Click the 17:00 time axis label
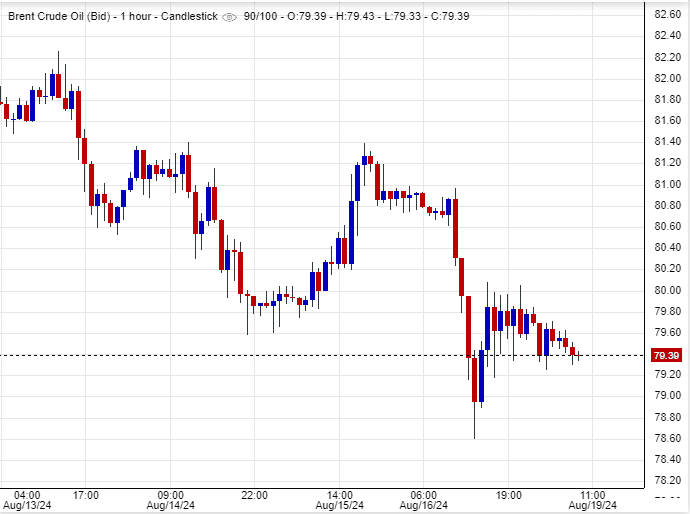 tap(85, 494)
